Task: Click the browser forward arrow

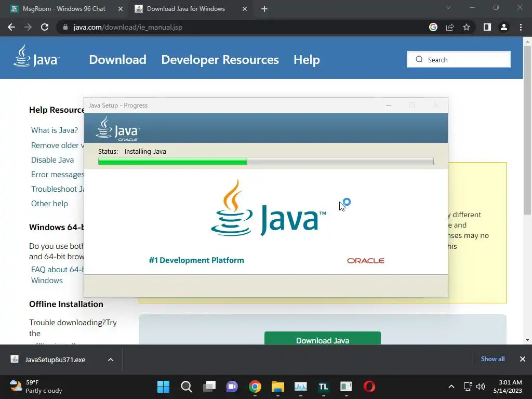Action: tap(28, 27)
